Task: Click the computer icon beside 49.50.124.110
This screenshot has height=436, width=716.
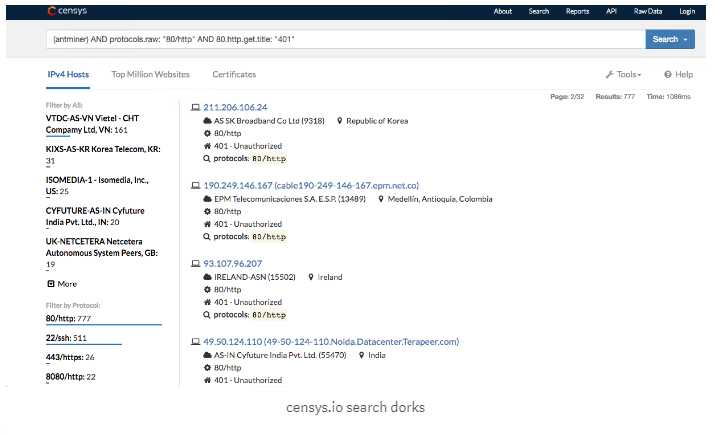Action: point(195,342)
